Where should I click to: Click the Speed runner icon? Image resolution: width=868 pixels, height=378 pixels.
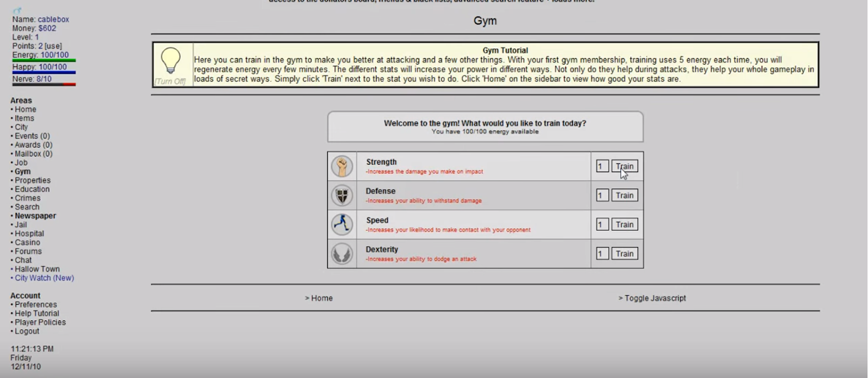(342, 224)
